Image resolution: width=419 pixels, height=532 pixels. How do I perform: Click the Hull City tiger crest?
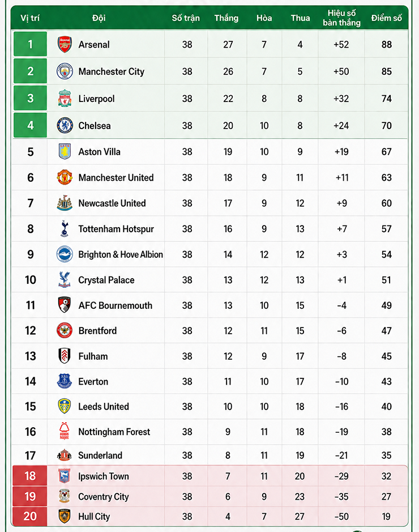coord(65,516)
